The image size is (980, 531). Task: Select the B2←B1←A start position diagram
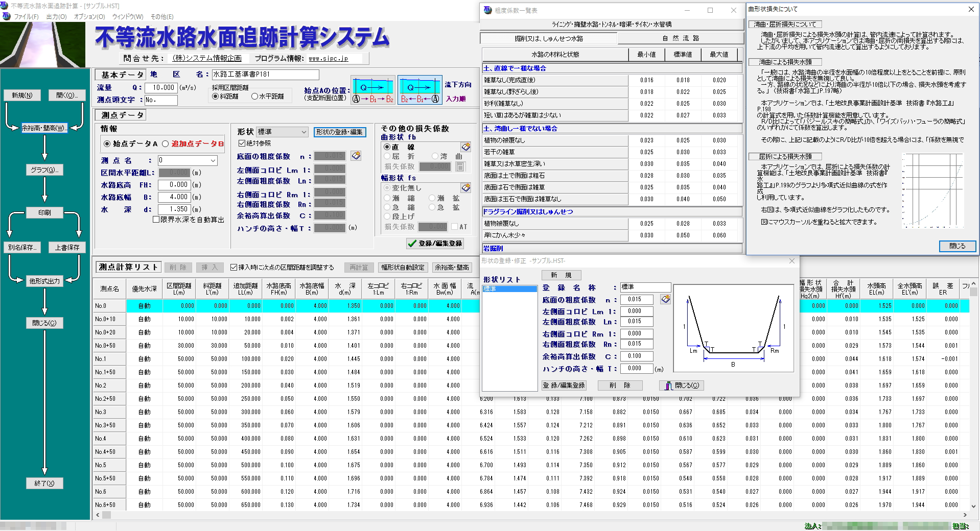pos(419,90)
